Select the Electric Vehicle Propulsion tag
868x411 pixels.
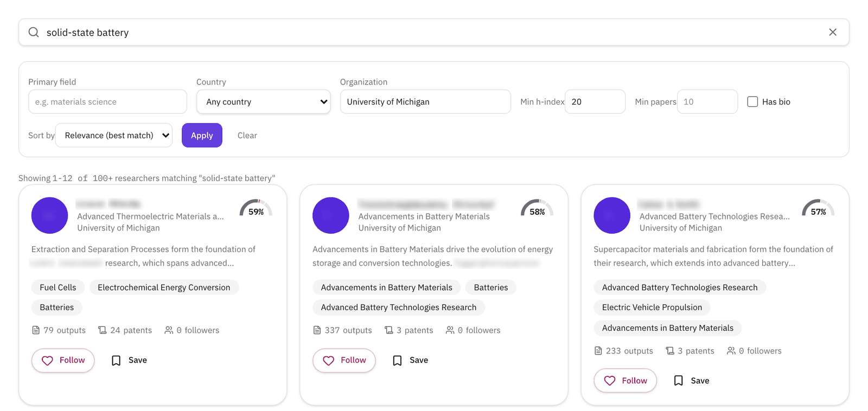(x=652, y=307)
